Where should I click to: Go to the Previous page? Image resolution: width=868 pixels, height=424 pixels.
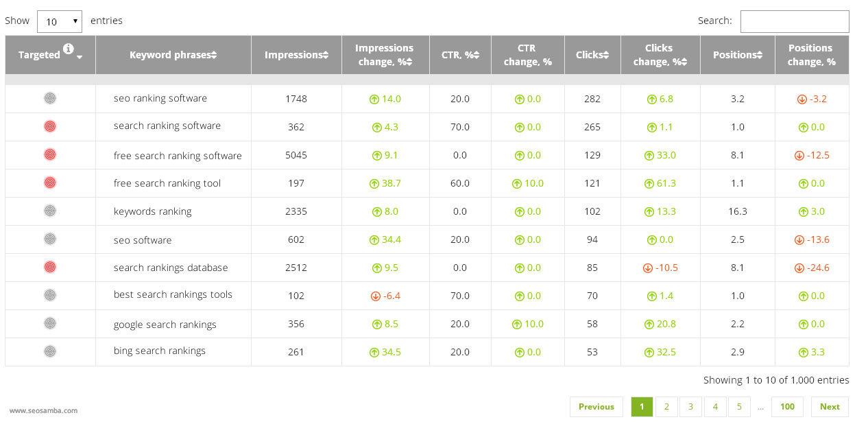tap(596, 407)
